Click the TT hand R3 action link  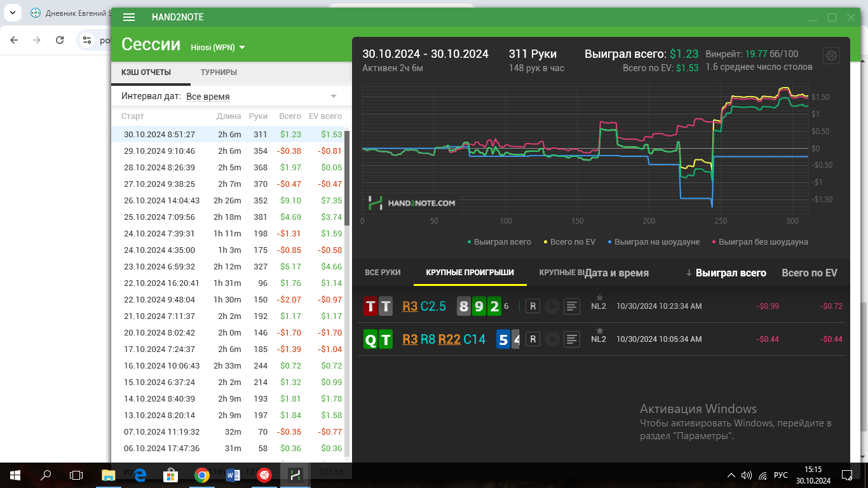[x=410, y=306]
